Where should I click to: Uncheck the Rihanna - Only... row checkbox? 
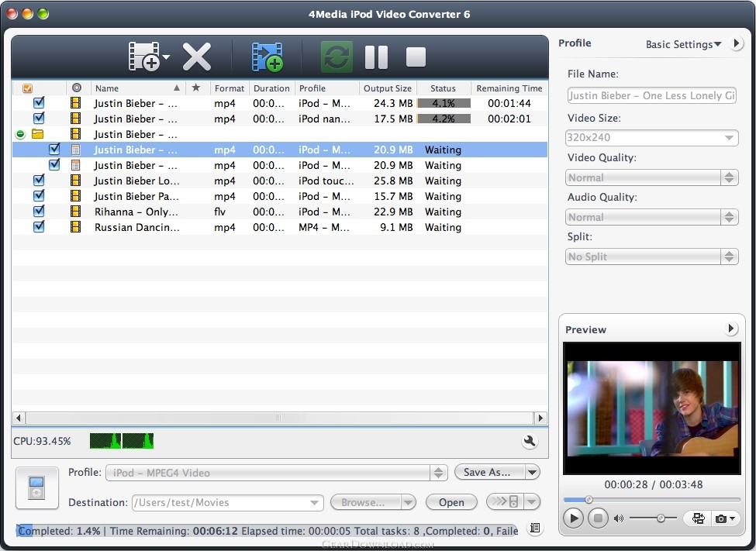click(39, 211)
